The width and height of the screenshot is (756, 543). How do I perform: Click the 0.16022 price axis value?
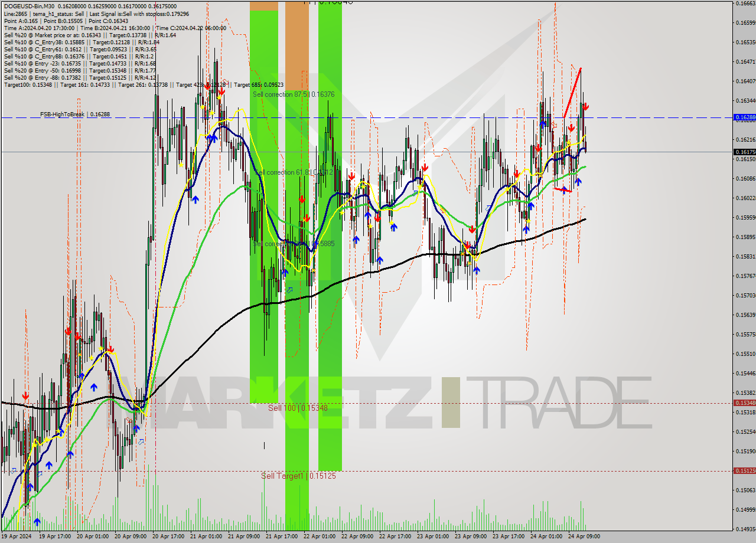[x=745, y=198]
